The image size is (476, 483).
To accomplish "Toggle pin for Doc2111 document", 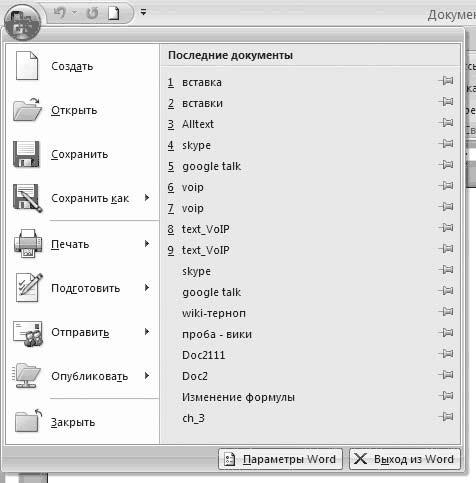I will [446, 353].
